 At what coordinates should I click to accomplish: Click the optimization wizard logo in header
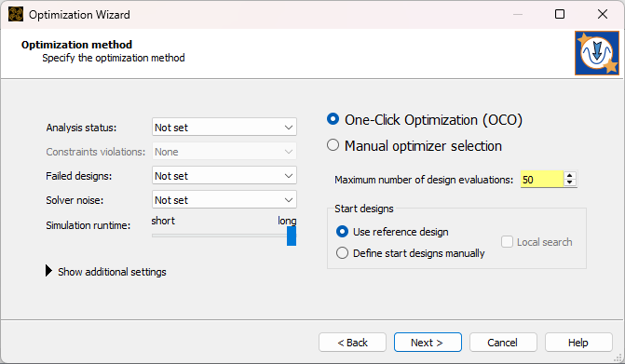[x=597, y=53]
